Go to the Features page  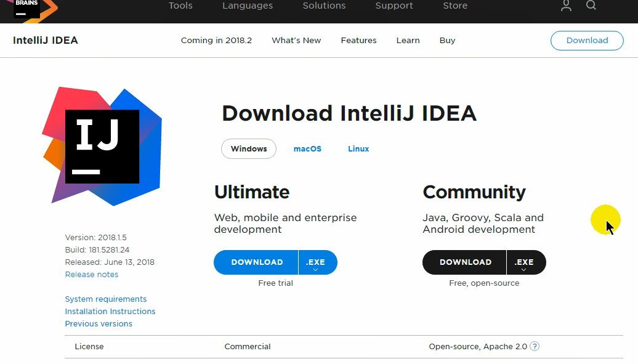click(x=358, y=40)
